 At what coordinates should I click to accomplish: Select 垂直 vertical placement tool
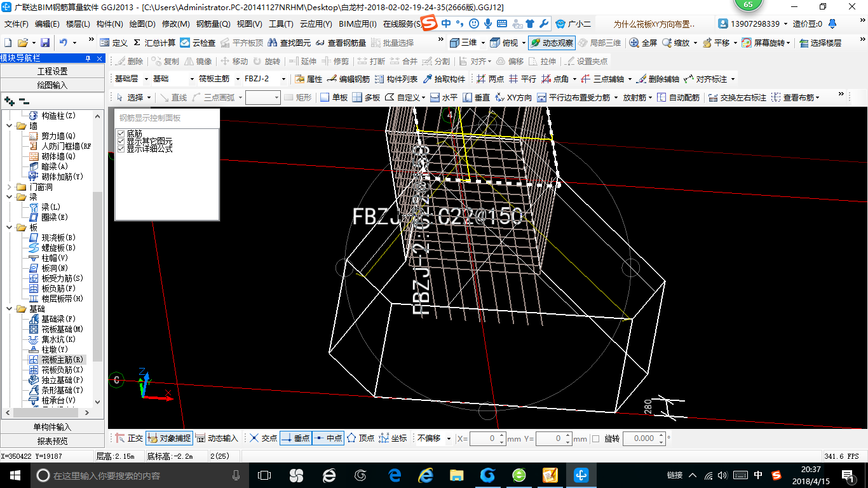[x=477, y=97]
